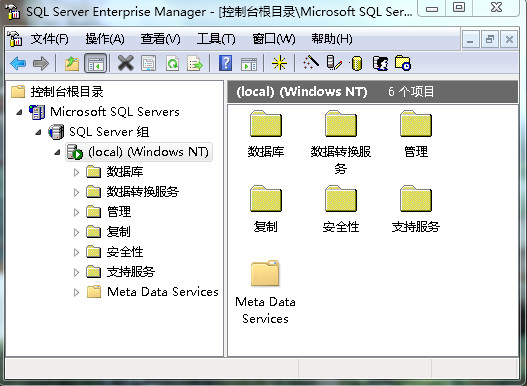Viewport: 527px width, 386px height.
Task: Select 安全性 folder in tree
Action: [125, 252]
